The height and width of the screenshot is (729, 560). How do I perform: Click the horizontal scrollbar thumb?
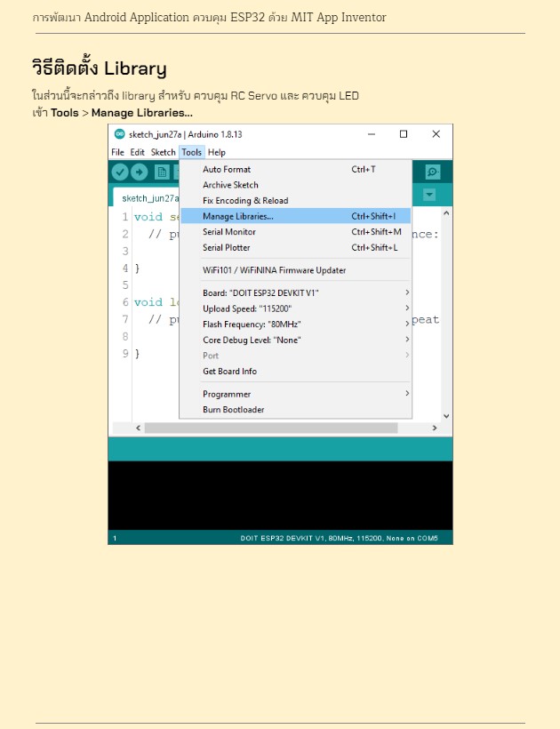pos(270,428)
